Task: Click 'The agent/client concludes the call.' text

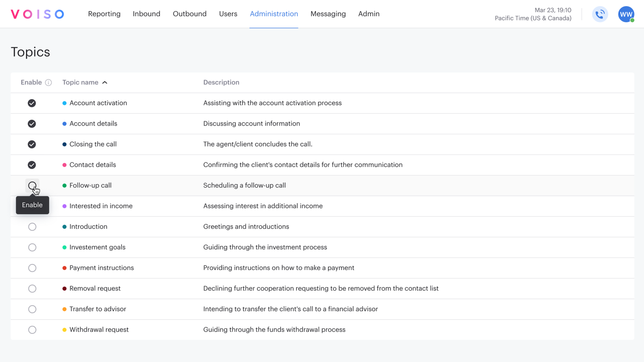Action: (258, 144)
